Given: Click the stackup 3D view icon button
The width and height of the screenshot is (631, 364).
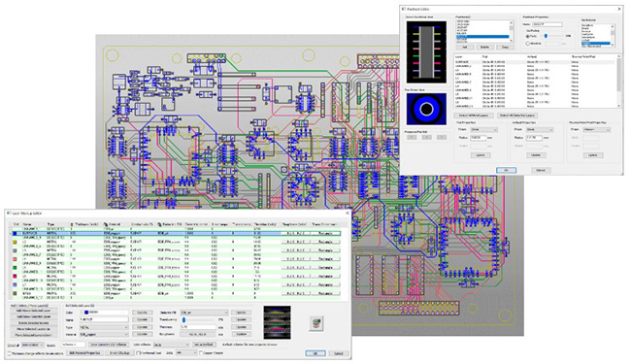Looking at the screenshot, I should (316, 324).
